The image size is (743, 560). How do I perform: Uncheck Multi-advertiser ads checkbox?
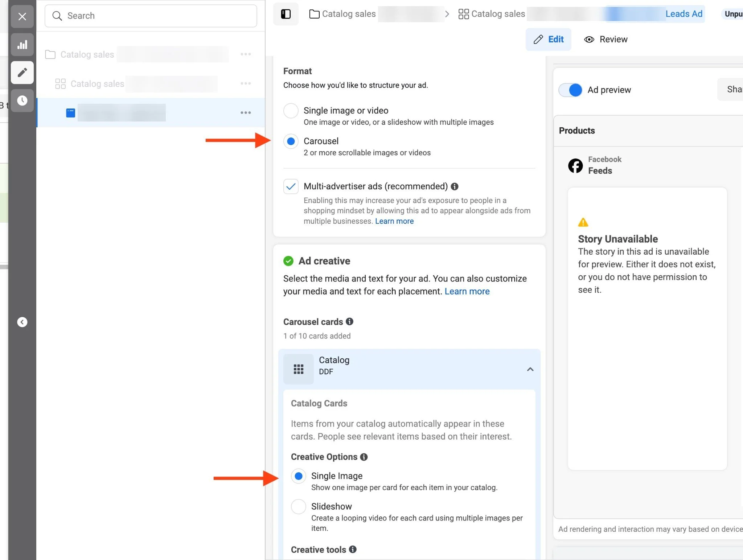[x=291, y=186]
